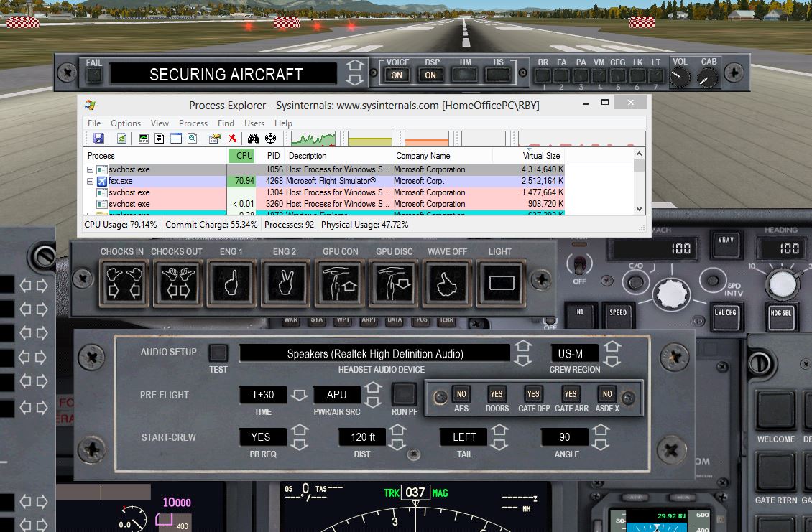Click the up arrow beside SECURING AIRCRAFT display
Viewport: 812px width, 532px height.
(x=355, y=66)
